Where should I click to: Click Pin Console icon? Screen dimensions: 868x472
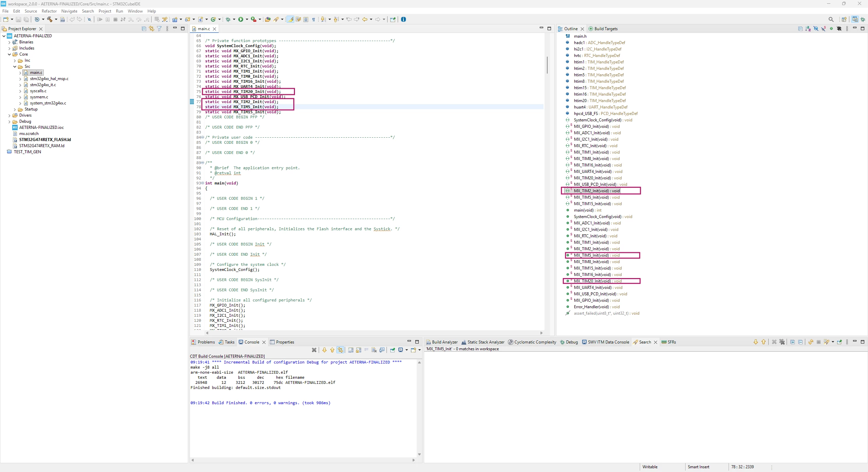click(392, 350)
